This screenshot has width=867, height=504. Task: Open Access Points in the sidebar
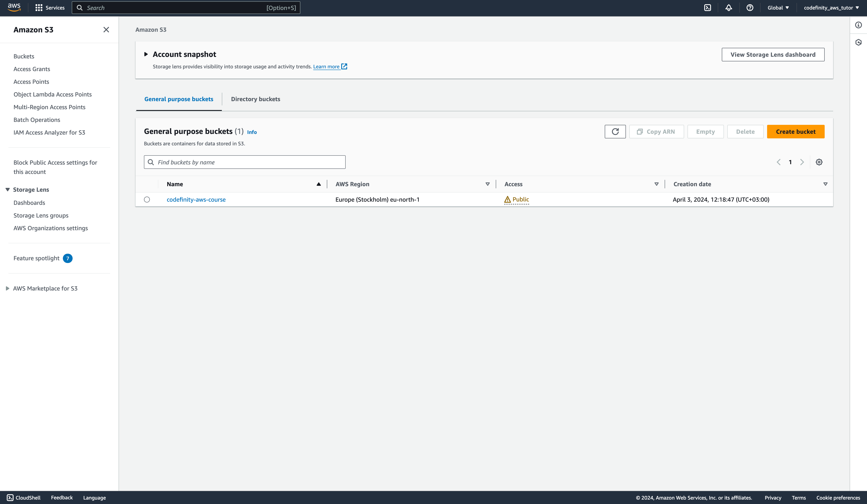[x=31, y=81]
